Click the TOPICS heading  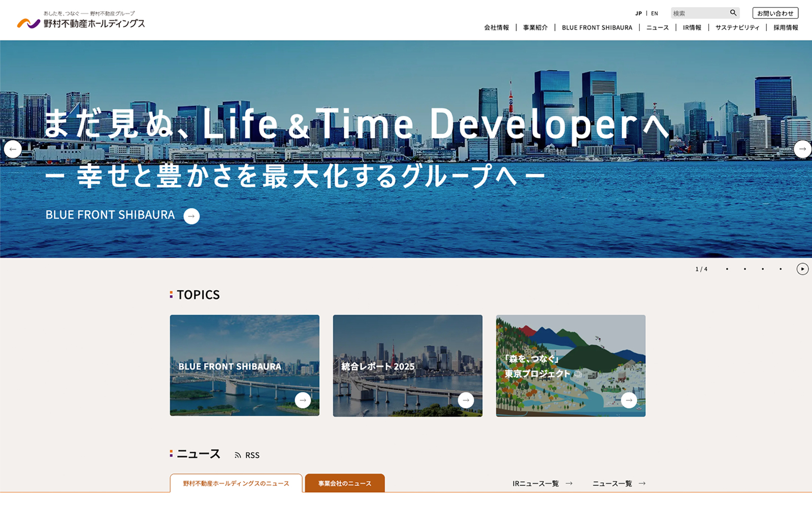[x=198, y=295]
